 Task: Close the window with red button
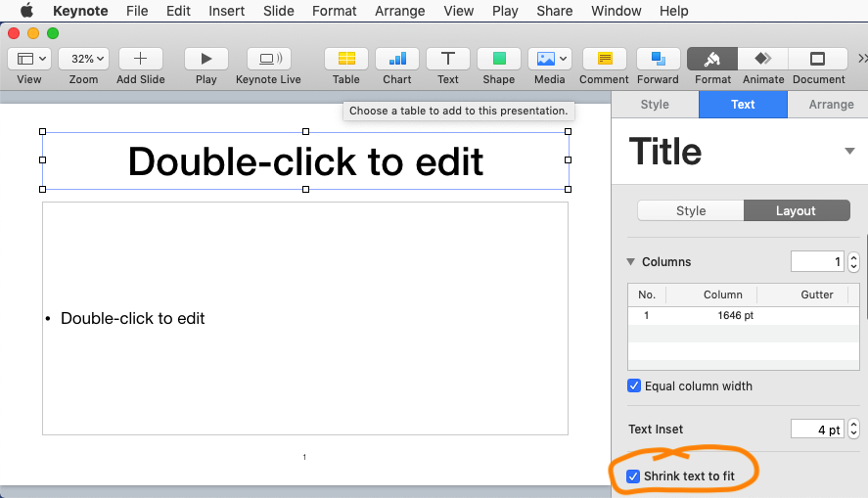[x=14, y=33]
